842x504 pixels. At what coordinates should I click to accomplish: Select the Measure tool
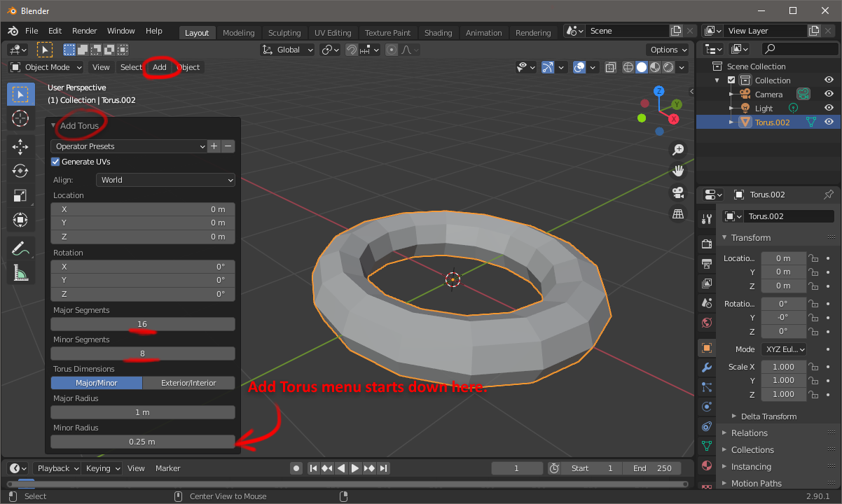(x=20, y=272)
